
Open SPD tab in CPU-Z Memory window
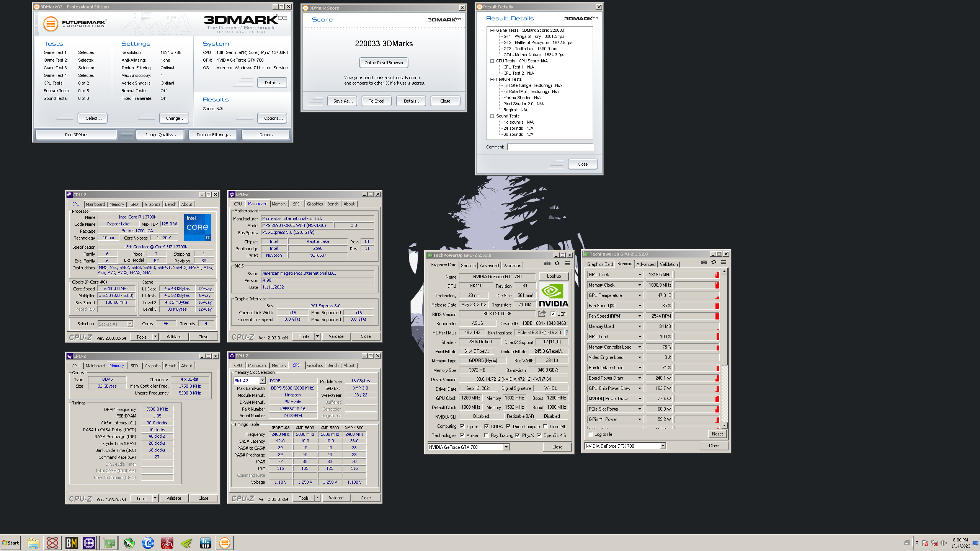pyautogui.click(x=134, y=366)
